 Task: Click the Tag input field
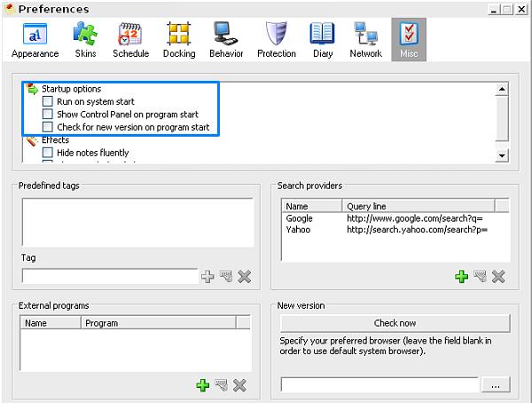click(x=109, y=276)
